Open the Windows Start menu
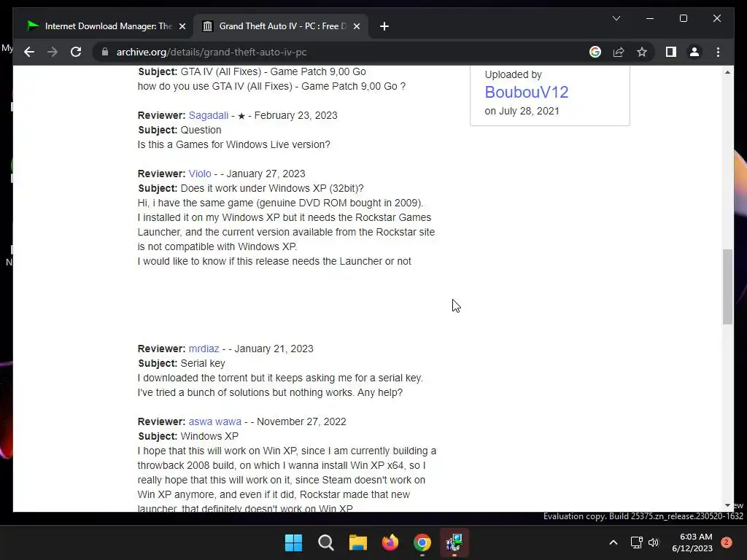 click(293, 542)
